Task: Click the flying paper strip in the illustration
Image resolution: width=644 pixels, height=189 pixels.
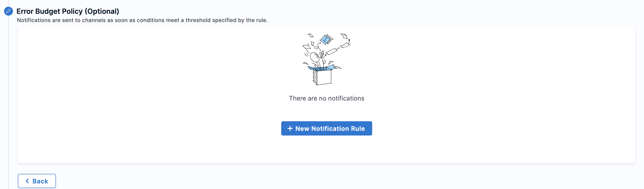Action: (332, 51)
